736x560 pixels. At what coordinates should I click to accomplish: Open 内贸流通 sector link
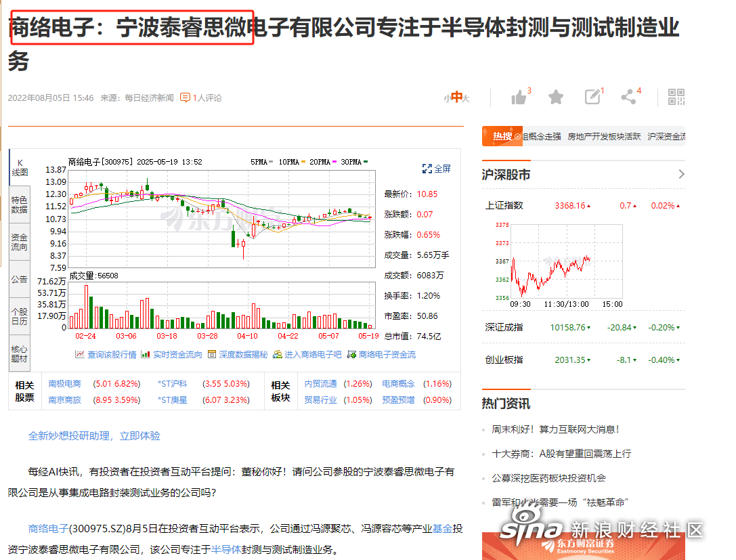[x=320, y=384]
